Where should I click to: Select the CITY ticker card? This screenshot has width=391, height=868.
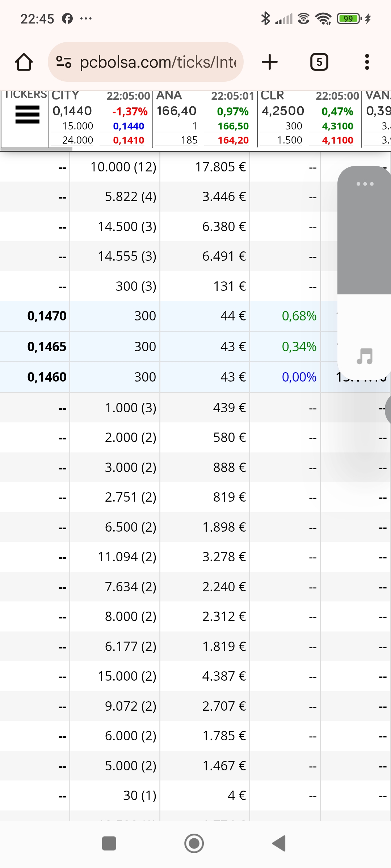coord(100,118)
